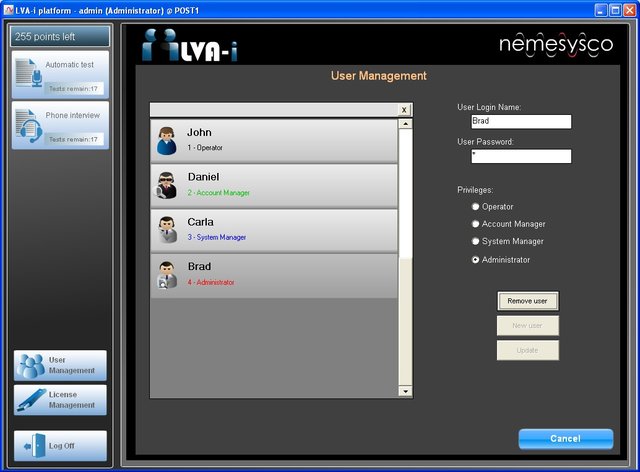Screen dimensions: 640x472
Task: Select the John user row
Action: coord(274,141)
